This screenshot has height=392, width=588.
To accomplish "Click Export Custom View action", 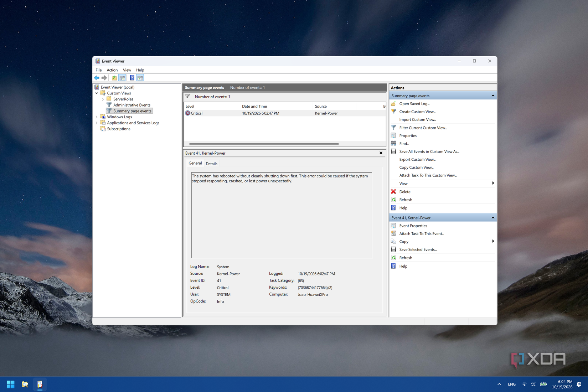I will tap(417, 160).
